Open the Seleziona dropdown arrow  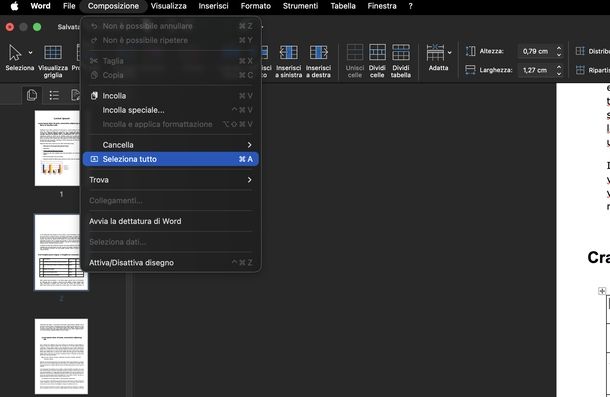30,53
